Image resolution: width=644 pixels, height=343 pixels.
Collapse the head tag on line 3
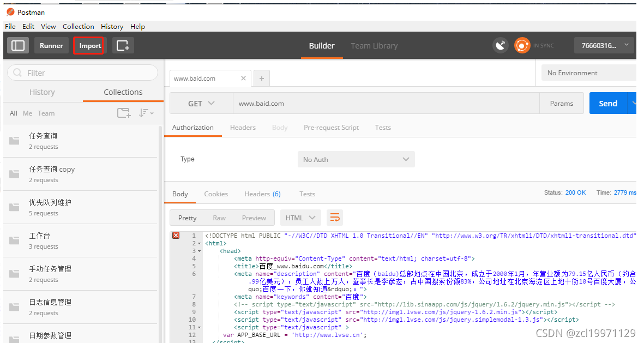[200, 251]
